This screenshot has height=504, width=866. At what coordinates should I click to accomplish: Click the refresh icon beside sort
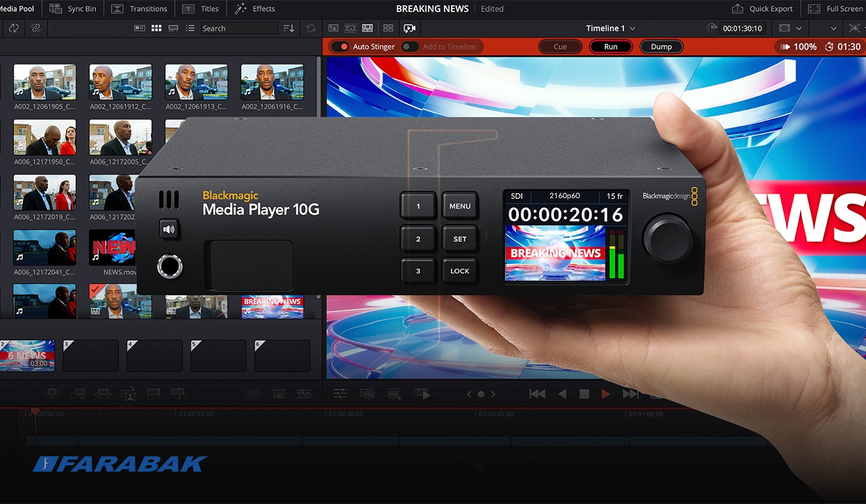[x=311, y=28]
